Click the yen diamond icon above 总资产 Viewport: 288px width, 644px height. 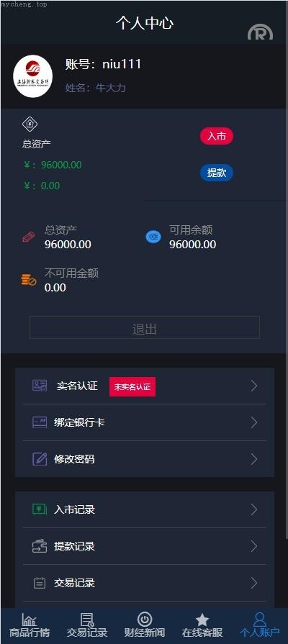(x=30, y=124)
